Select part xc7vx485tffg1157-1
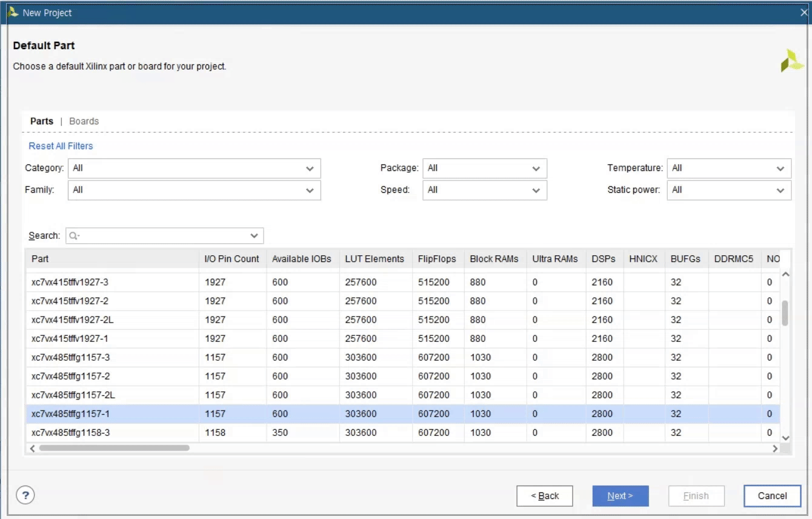 pos(402,414)
